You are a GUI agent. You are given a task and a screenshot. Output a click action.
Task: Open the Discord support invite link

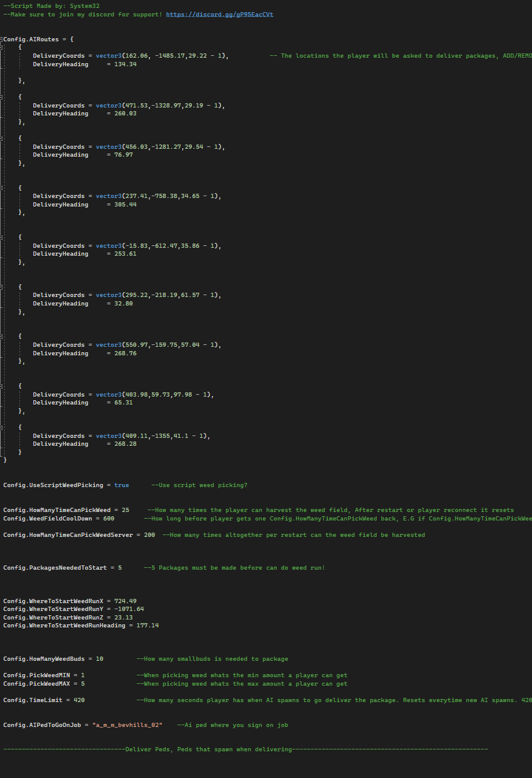tap(219, 14)
